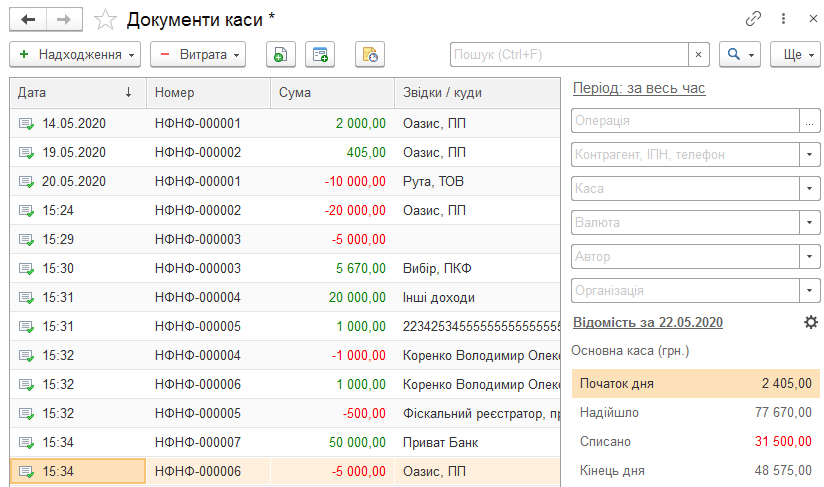
Task: Sort by the Номер column header
Action: pyautogui.click(x=209, y=92)
